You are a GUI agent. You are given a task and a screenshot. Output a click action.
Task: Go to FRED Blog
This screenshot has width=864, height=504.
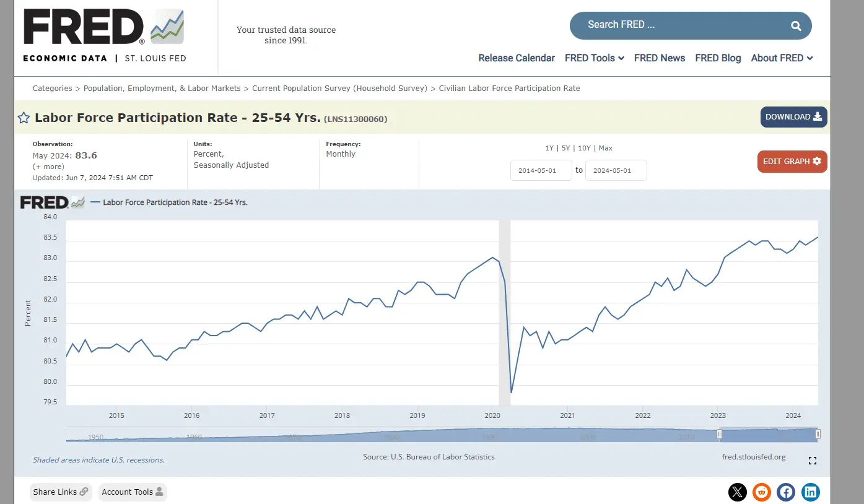pos(718,58)
